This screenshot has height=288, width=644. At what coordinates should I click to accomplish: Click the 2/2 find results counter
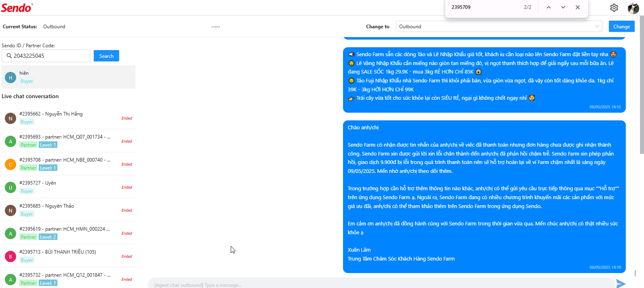point(528,7)
